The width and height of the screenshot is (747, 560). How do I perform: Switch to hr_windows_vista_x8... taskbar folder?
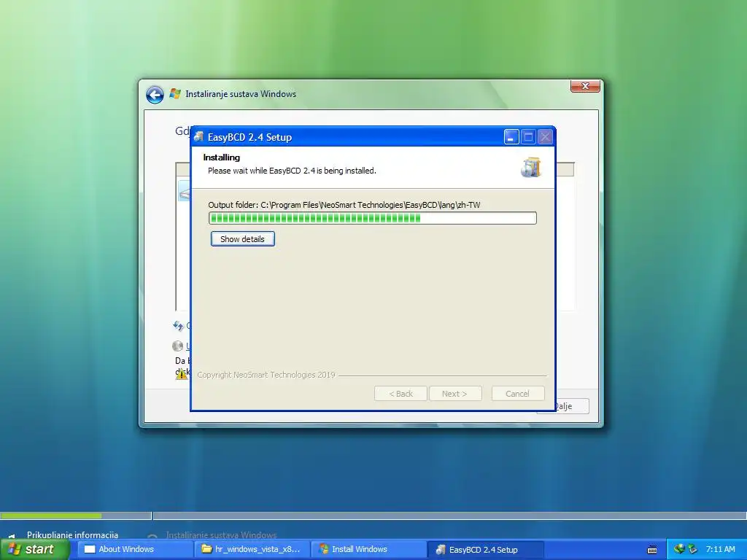click(x=252, y=549)
